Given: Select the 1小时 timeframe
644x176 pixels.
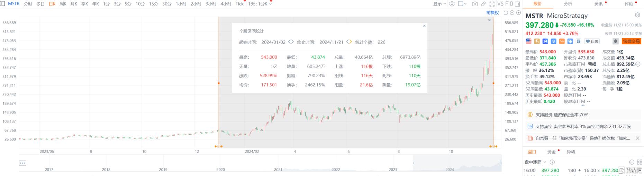Looking at the screenshot, I should pyautogui.click(x=181, y=4).
